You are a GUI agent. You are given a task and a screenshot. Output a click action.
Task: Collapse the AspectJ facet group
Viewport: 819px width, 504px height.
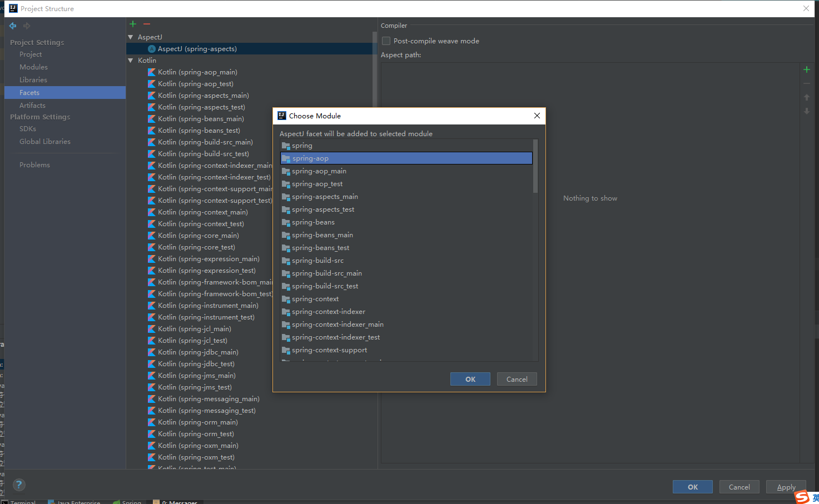click(x=131, y=37)
